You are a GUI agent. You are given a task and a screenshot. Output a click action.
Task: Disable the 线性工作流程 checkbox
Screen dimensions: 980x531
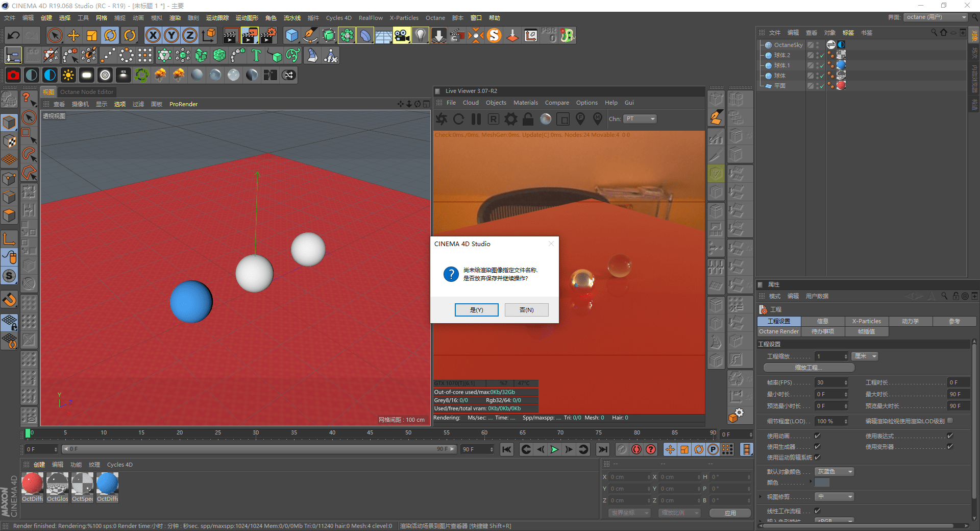[817, 511]
